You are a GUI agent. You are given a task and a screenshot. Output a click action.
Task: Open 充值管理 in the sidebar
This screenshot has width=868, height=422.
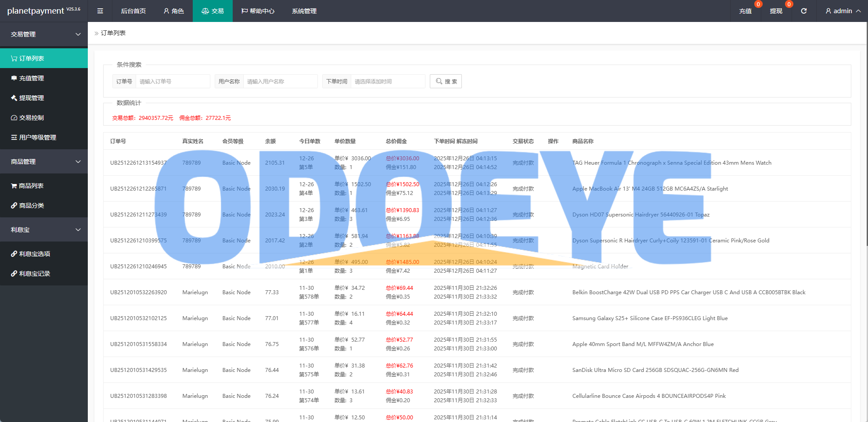click(x=31, y=78)
